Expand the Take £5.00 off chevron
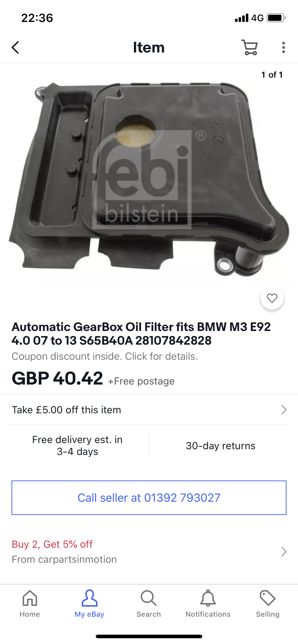 click(x=284, y=410)
